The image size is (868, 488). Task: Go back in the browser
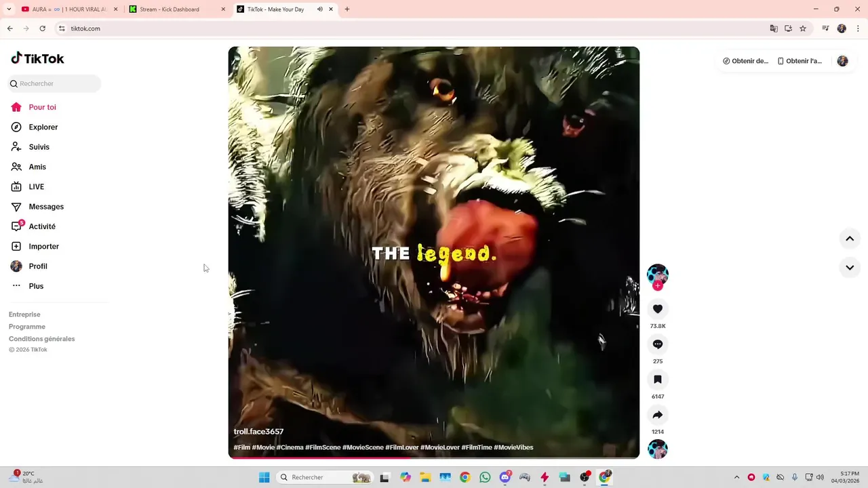(9, 28)
